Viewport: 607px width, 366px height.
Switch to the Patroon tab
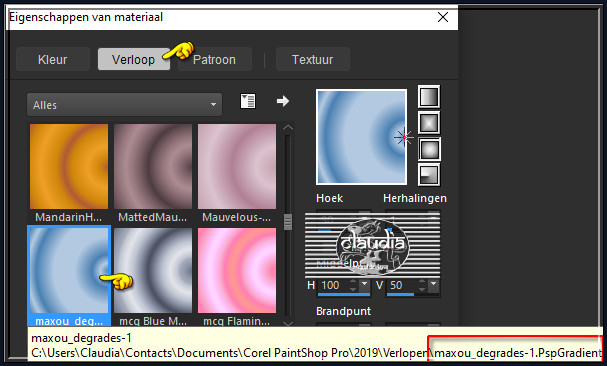[214, 60]
